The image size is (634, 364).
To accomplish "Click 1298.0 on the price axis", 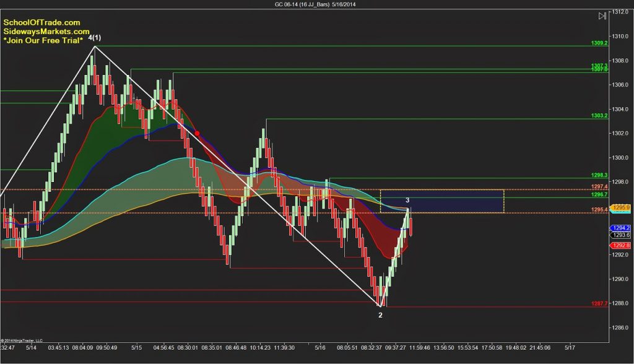I will 620,181.
